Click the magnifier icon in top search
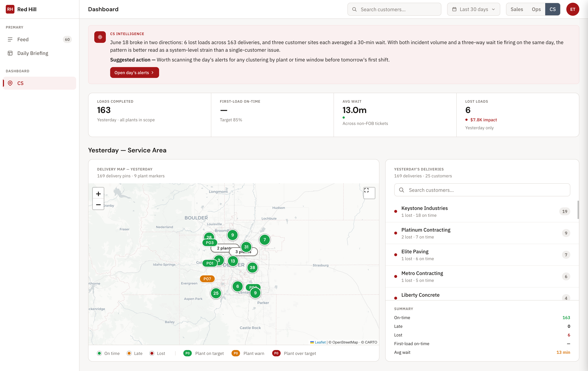 354,9
